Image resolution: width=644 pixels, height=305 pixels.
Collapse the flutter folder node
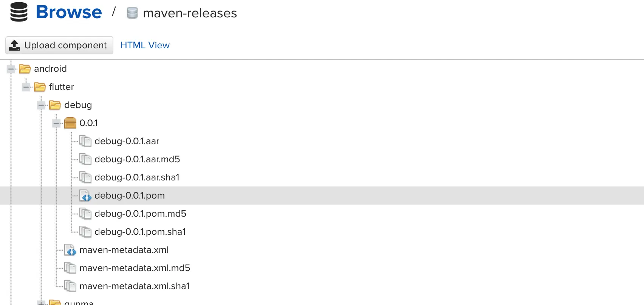pyautogui.click(x=26, y=87)
